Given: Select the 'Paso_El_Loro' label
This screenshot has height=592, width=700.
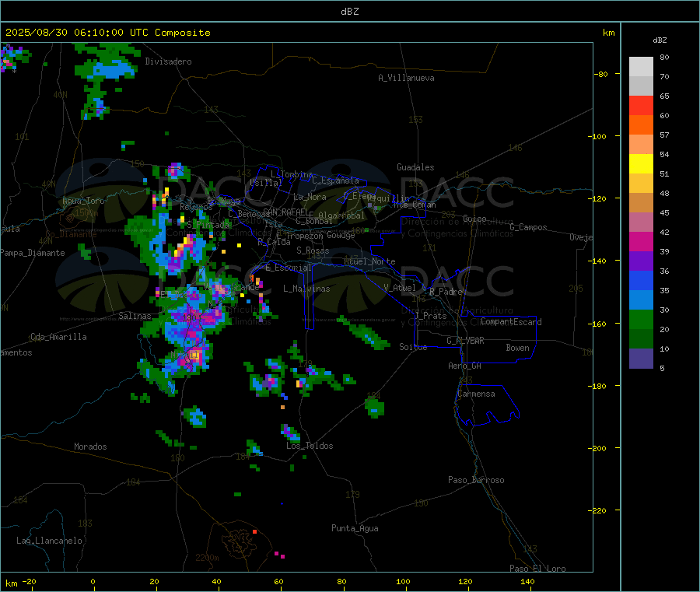Looking at the screenshot, I should click(537, 569).
